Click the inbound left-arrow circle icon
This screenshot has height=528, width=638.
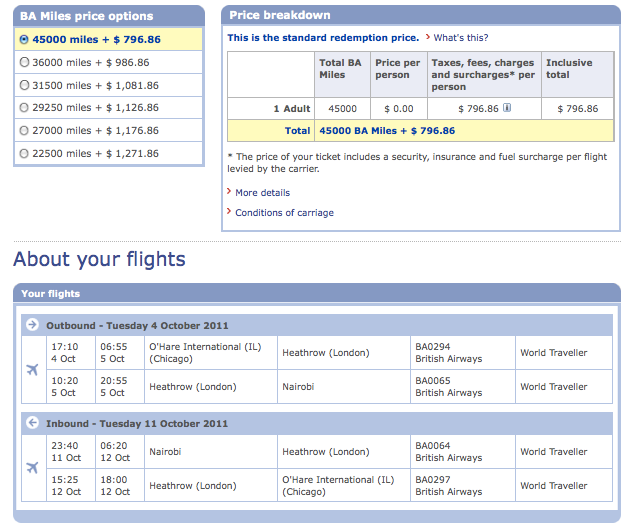click(32, 423)
